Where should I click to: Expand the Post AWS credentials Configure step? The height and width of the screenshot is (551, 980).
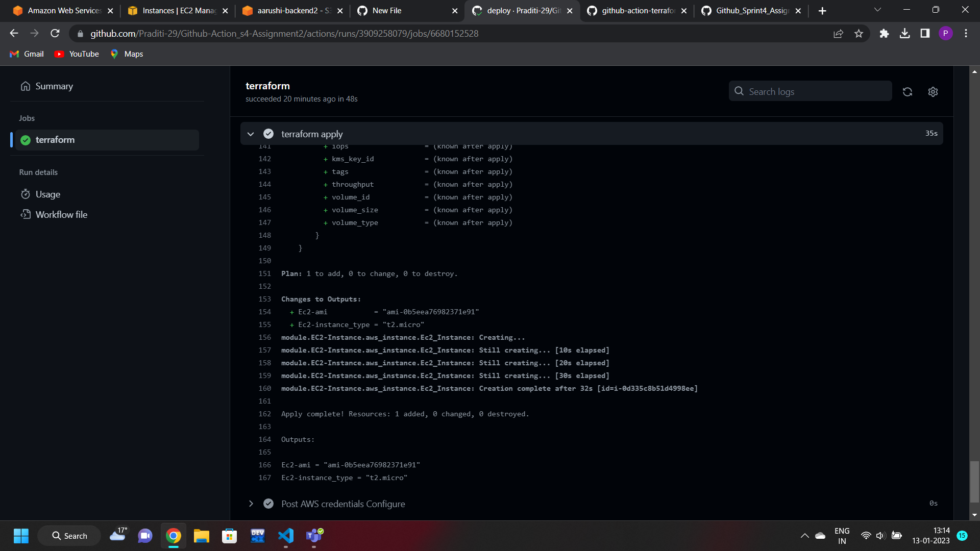251,504
